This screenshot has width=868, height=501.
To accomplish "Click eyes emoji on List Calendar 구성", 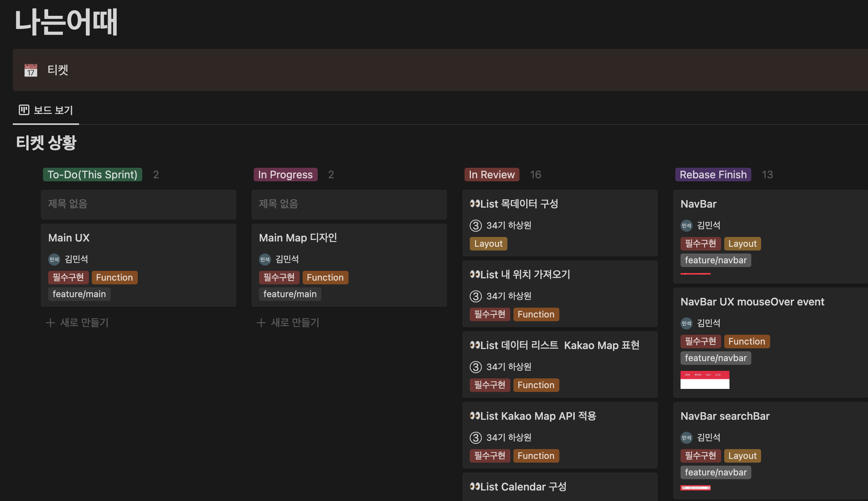I will [475, 487].
